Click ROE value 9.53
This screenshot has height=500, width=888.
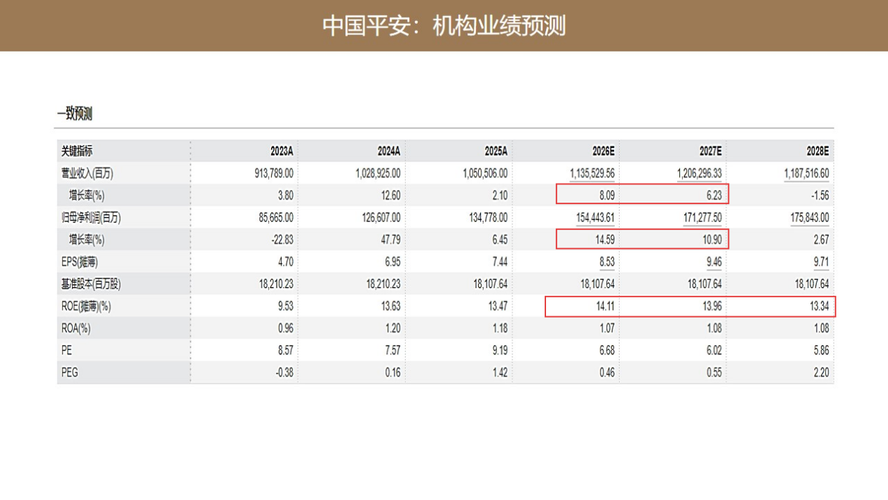(286, 306)
